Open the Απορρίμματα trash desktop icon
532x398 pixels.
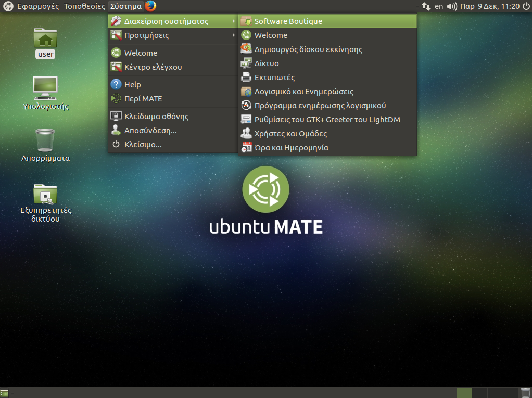(x=45, y=140)
